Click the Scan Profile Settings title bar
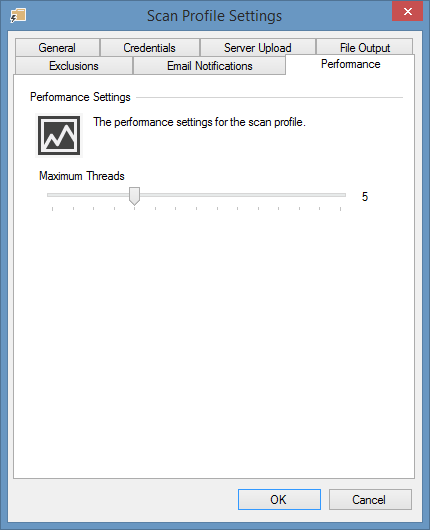The height and width of the screenshot is (530, 430). (214, 16)
